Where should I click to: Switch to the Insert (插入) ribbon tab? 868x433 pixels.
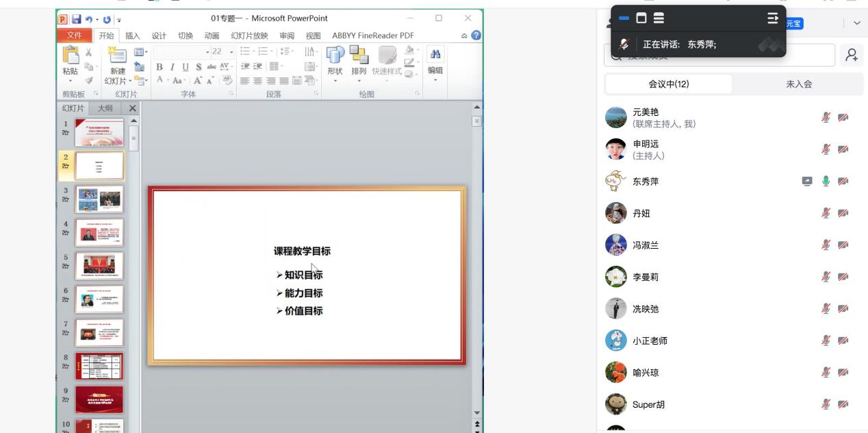(132, 36)
